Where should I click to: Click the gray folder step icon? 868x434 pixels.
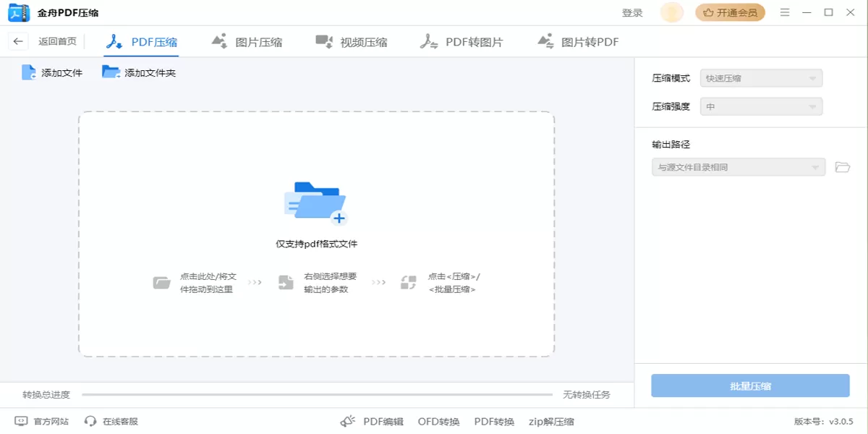coord(161,282)
